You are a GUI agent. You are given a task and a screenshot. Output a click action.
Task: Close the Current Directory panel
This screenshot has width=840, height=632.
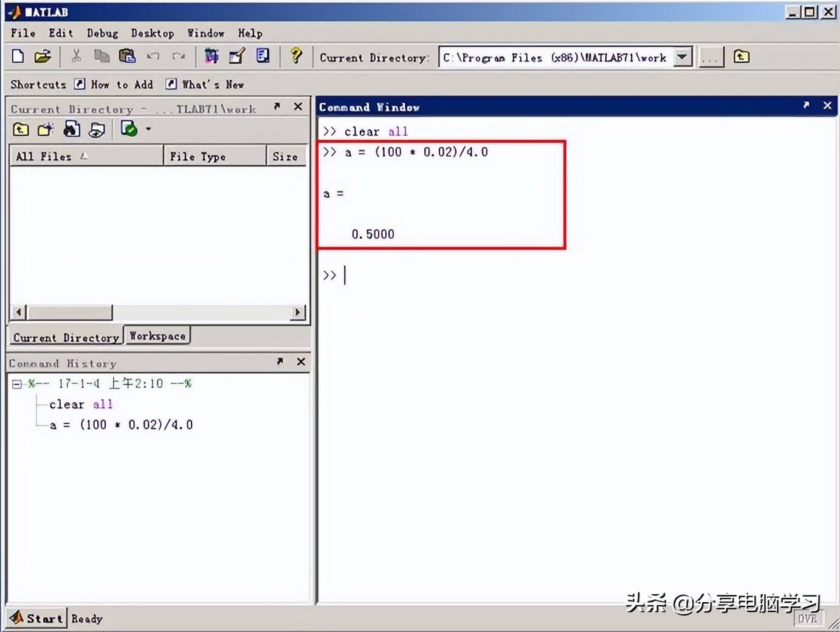[x=298, y=106]
